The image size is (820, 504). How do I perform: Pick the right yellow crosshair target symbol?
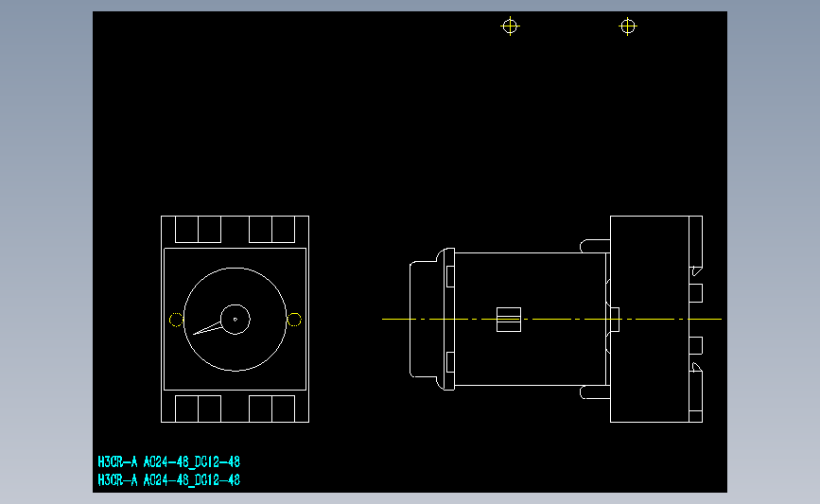[x=628, y=26]
